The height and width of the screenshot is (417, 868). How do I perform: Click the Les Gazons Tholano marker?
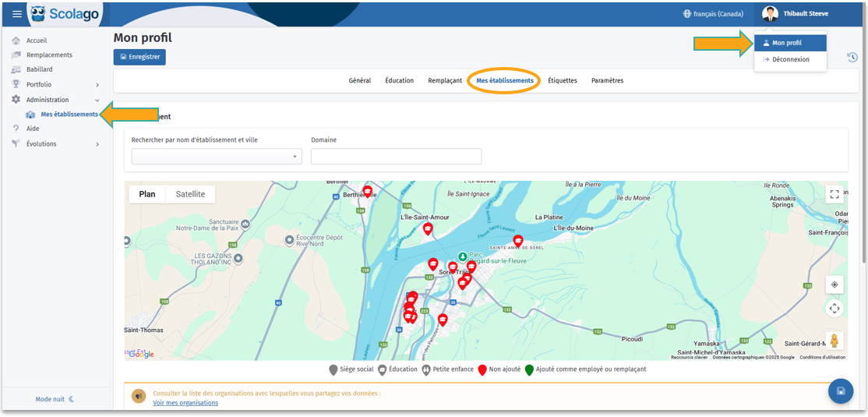238,258
